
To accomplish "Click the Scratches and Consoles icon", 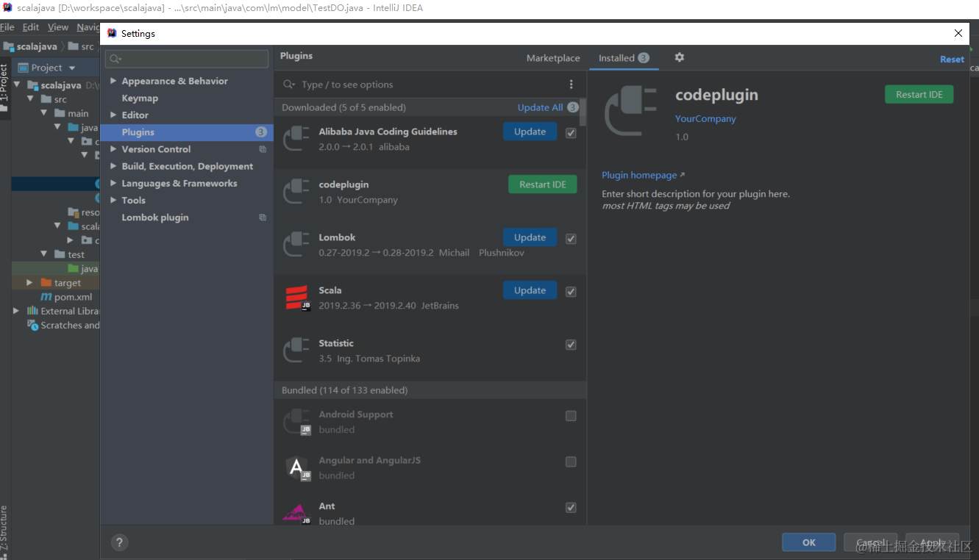I will (x=32, y=325).
